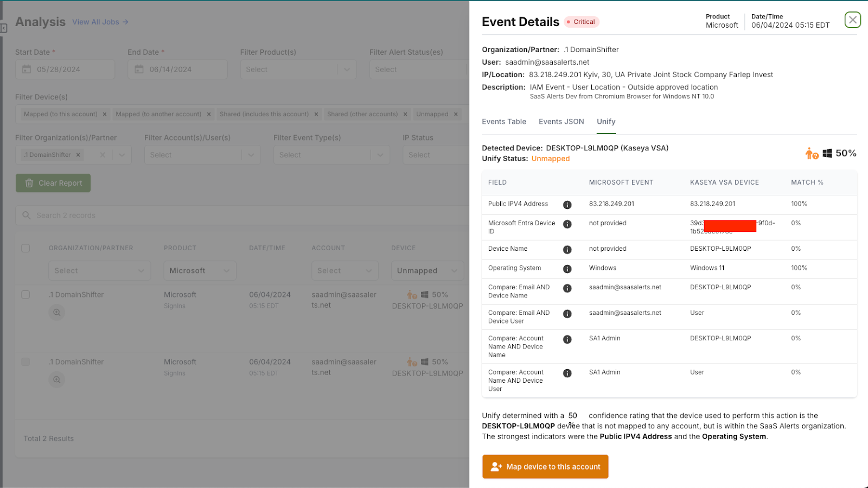Open magnifier details for first DomainShifter row
The image size is (868, 488).
pyautogui.click(x=57, y=312)
